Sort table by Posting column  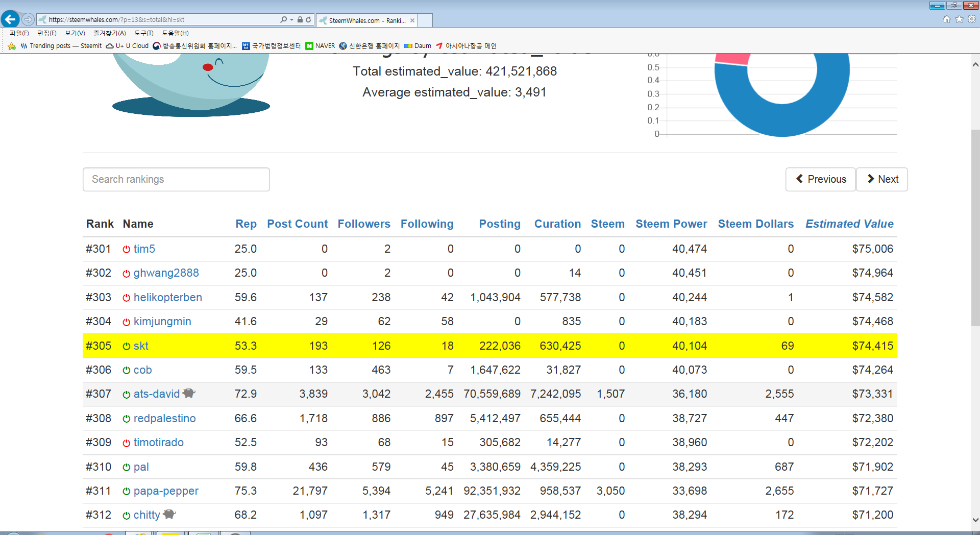pos(500,224)
